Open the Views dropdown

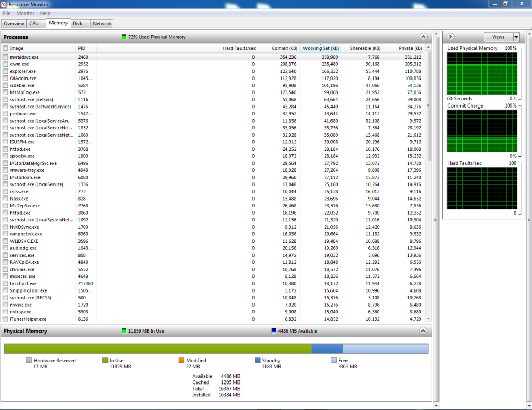click(500, 36)
